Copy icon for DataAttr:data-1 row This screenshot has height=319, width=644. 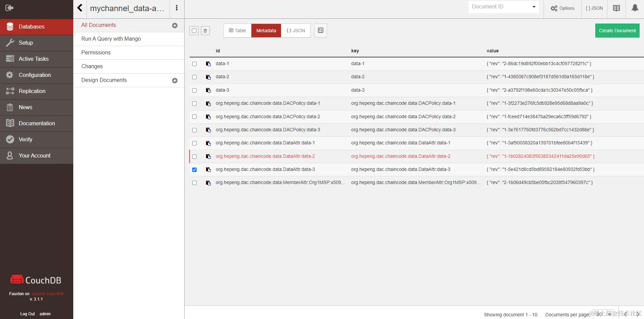click(x=208, y=143)
